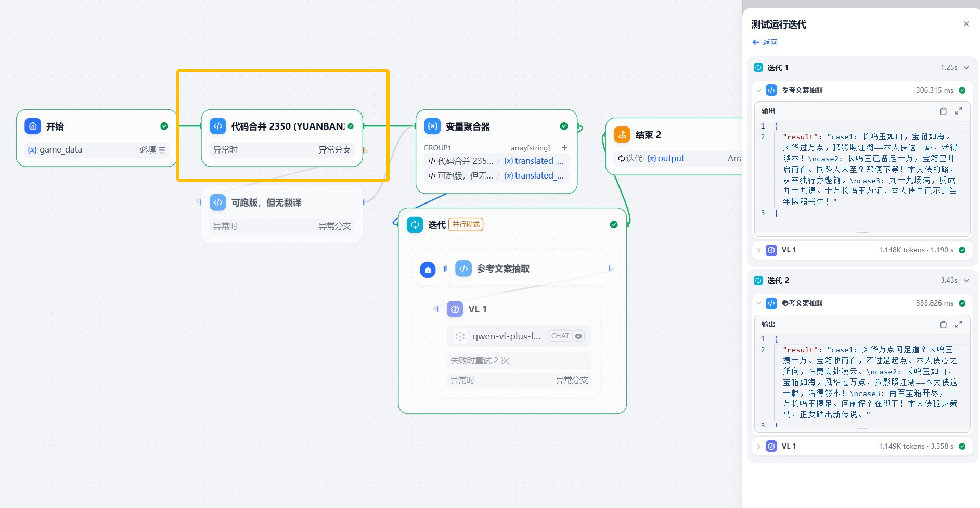
Task: Expand the VL 1 row with 1.149K tokens
Action: (759, 447)
